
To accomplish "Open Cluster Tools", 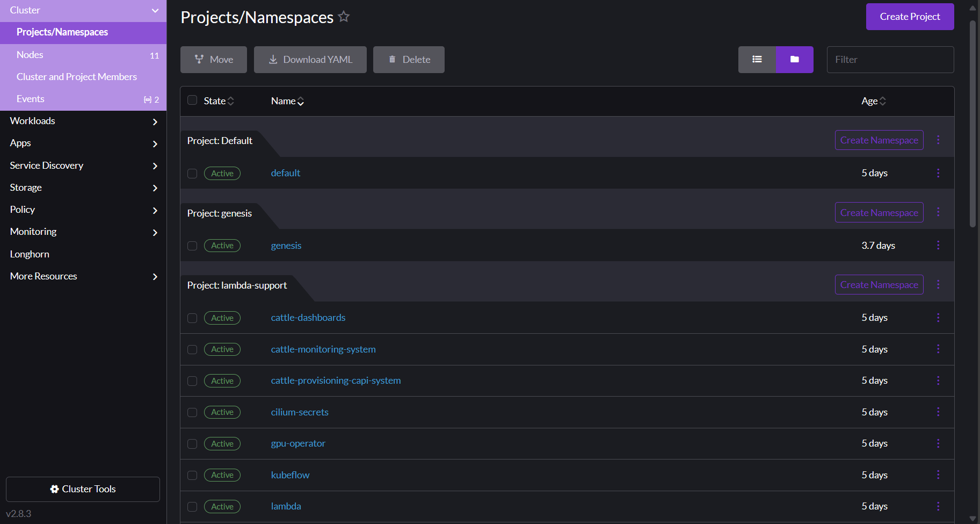I will point(83,489).
